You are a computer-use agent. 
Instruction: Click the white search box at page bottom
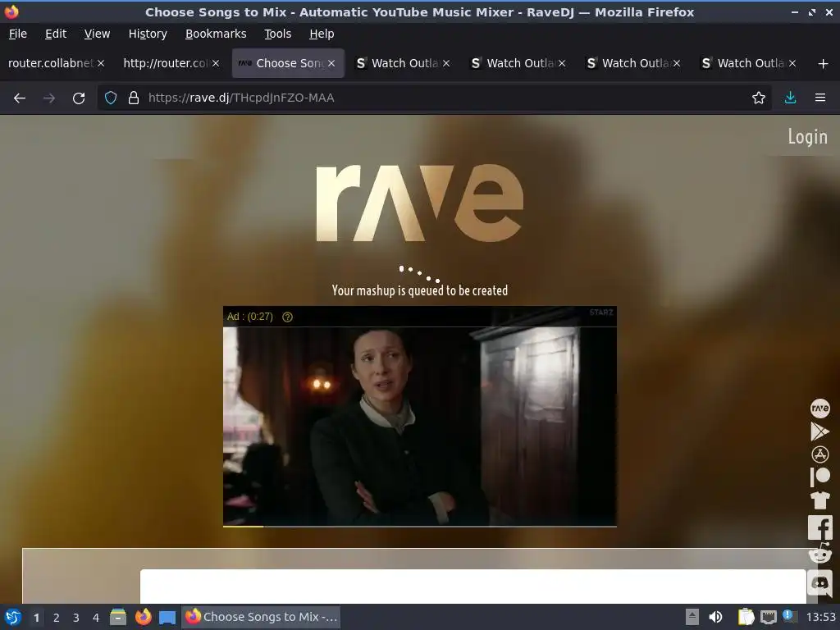[473, 586]
